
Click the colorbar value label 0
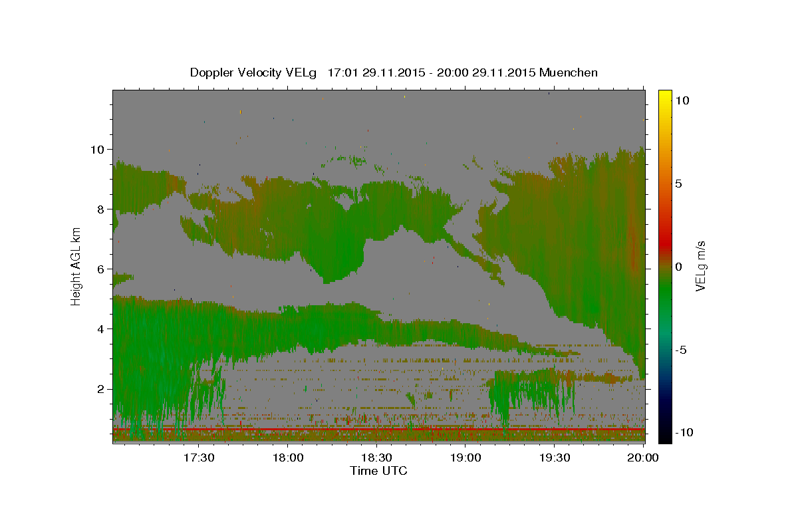679,266
